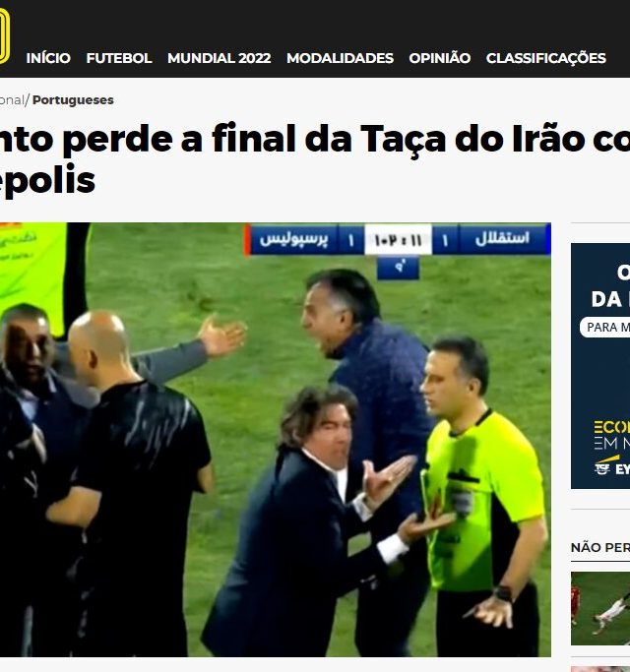Click the ECO yellow text in the advertisement

612,428
